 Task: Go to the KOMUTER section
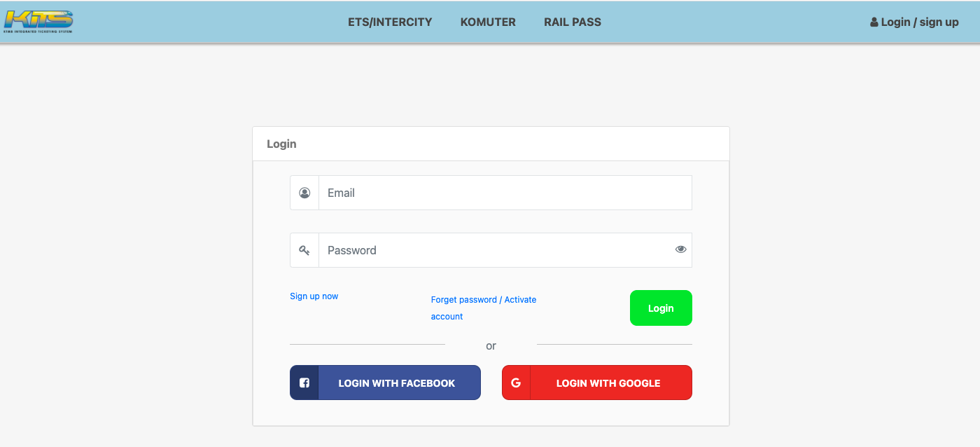pyautogui.click(x=488, y=22)
